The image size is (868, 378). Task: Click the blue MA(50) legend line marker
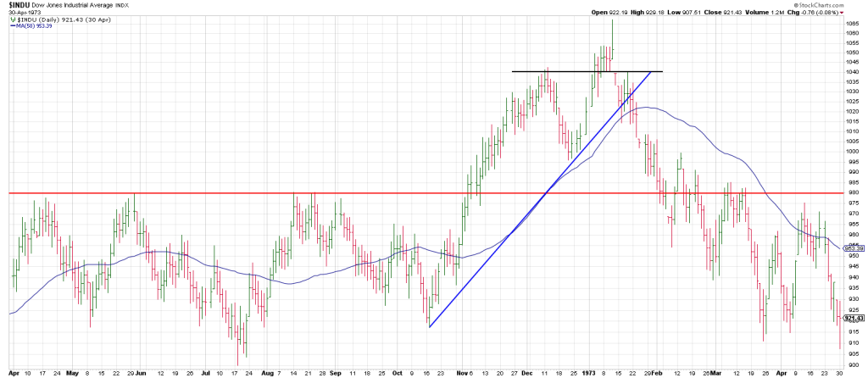[x=11, y=26]
